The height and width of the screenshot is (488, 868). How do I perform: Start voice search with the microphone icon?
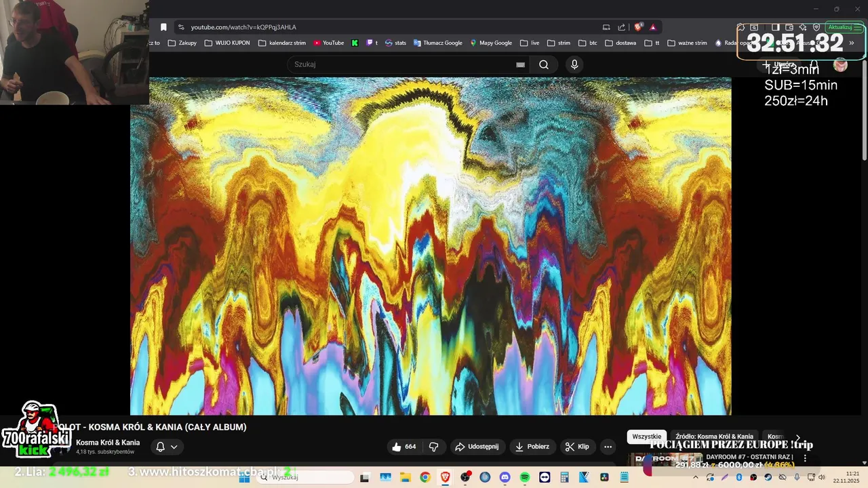574,64
